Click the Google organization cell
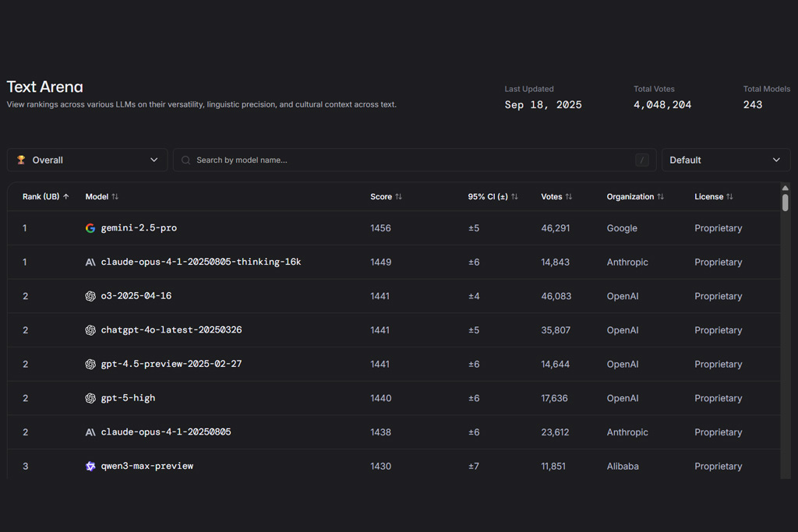 click(622, 228)
